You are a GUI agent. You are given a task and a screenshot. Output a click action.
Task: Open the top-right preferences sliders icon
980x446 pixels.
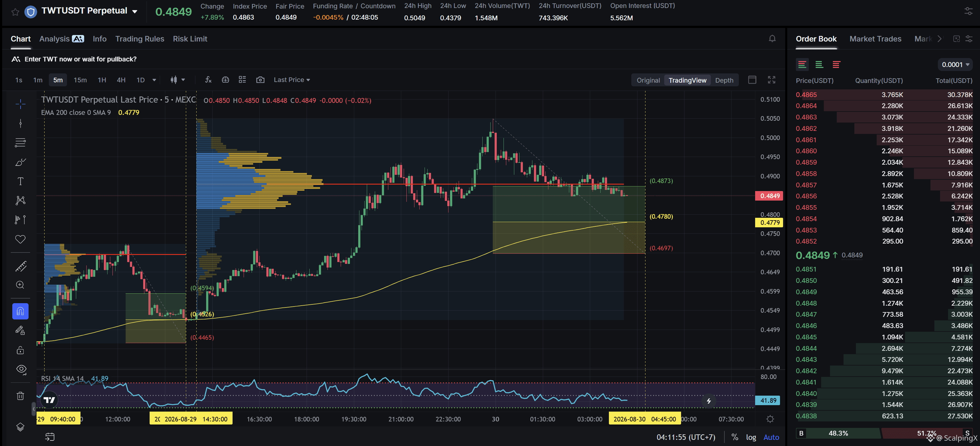(x=968, y=11)
